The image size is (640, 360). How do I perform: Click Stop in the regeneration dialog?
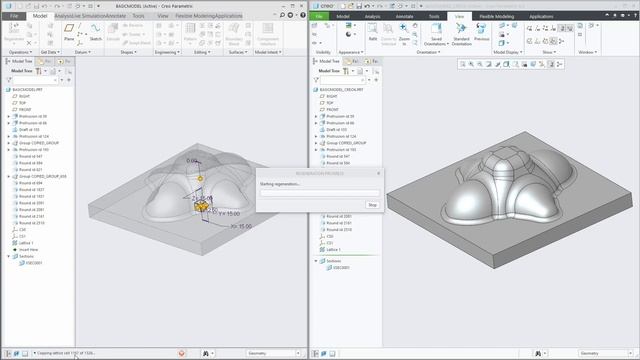click(x=372, y=205)
